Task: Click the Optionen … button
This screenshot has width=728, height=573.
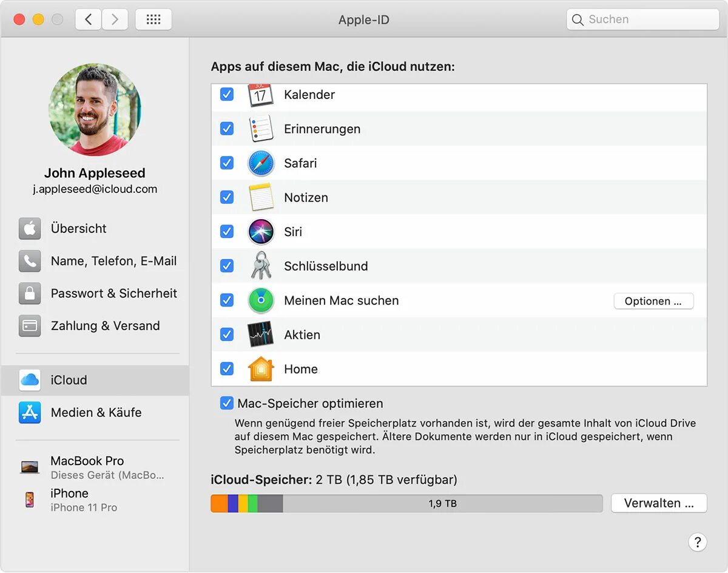Action: click(653, 301)
